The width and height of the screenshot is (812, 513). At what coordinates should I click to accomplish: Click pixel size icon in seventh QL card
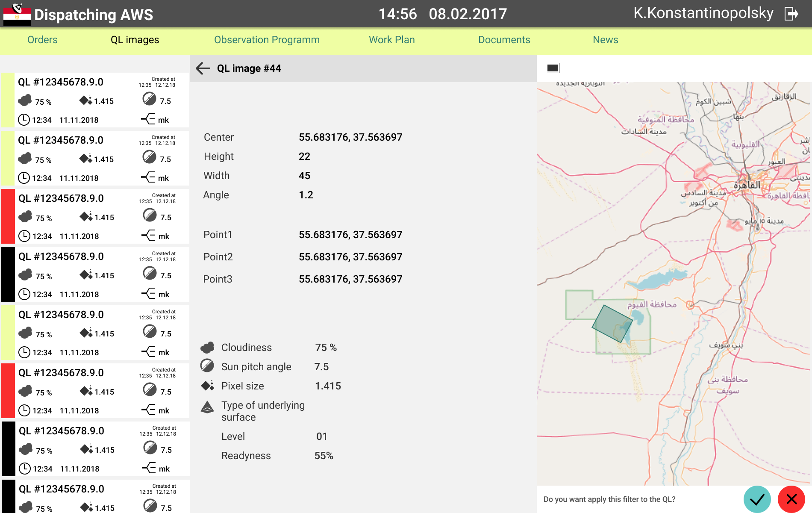click(x=86, y=449)
